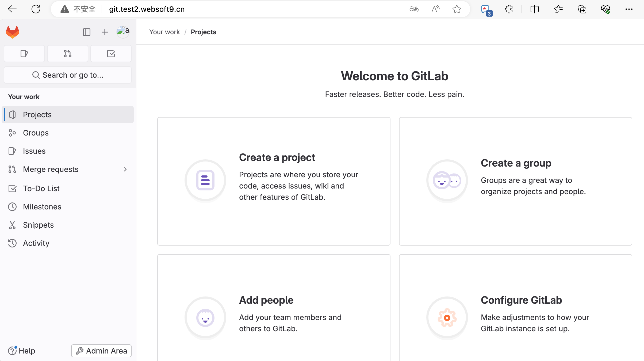Navigate to Milestones
The image size is (644, 361).
[42, 206]
